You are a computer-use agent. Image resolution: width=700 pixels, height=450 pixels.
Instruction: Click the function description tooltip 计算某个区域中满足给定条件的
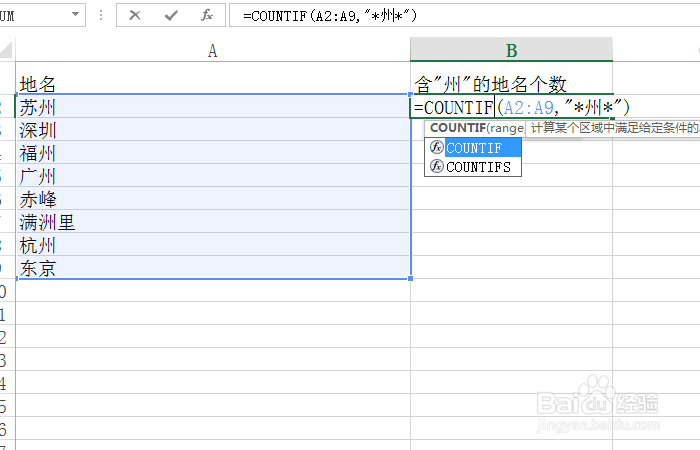[614, 128]
